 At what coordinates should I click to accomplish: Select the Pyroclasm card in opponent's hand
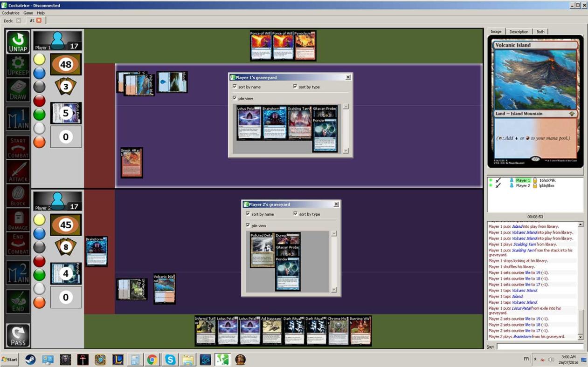click(x=305, y=46)
